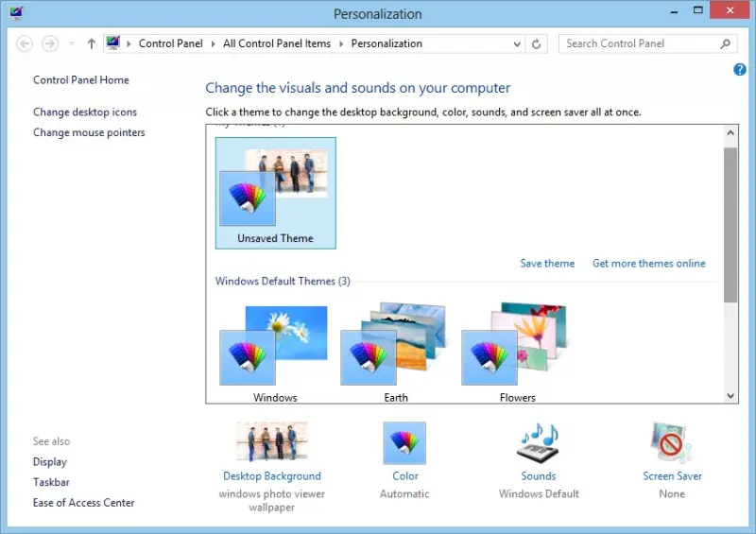
Task: Select Control Panel breadcrumb
Action: (x=171, y=43)
